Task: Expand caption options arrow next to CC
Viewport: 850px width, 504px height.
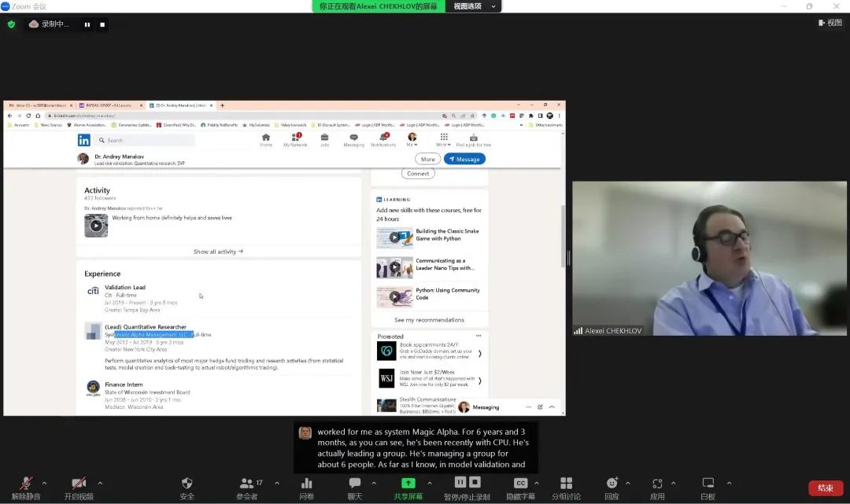Action: pyautogui.click(x=537, y=483)
